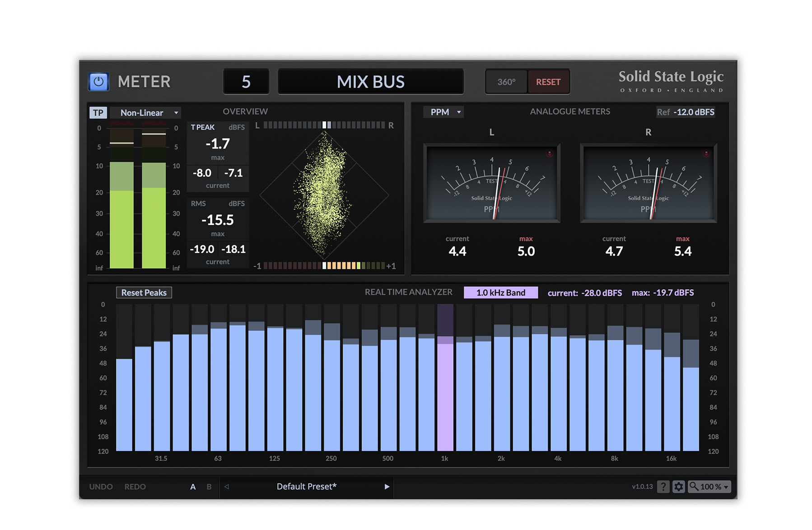This screenshot has height=530, width=812.
Task: Open the 100 % zoom dropdown
Action: 709,487
